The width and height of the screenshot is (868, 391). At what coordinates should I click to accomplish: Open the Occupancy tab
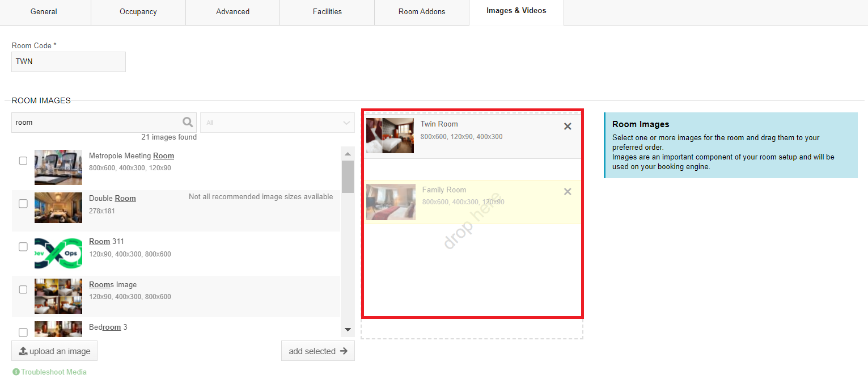pyautogui.click(x=138, y=11)
